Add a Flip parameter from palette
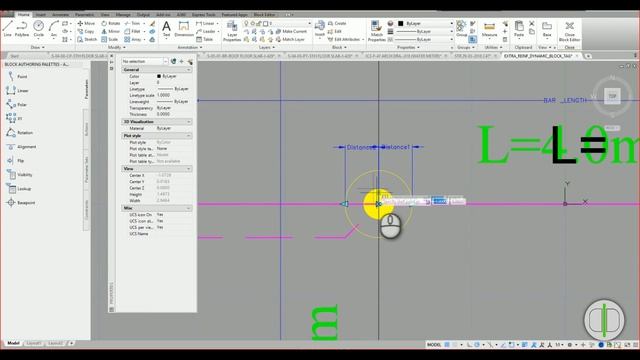The image size is (640, 360). point(15,160)
